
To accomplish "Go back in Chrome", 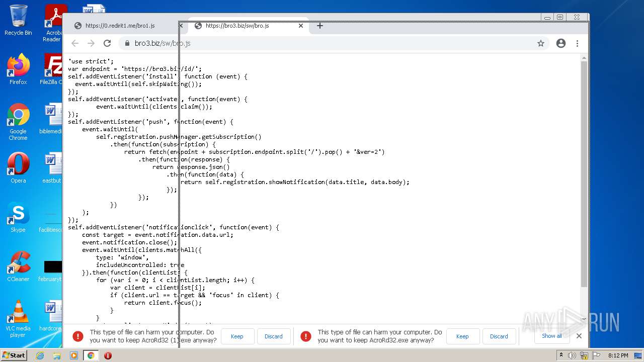I will pyautogui.click(x=75, y=43).
